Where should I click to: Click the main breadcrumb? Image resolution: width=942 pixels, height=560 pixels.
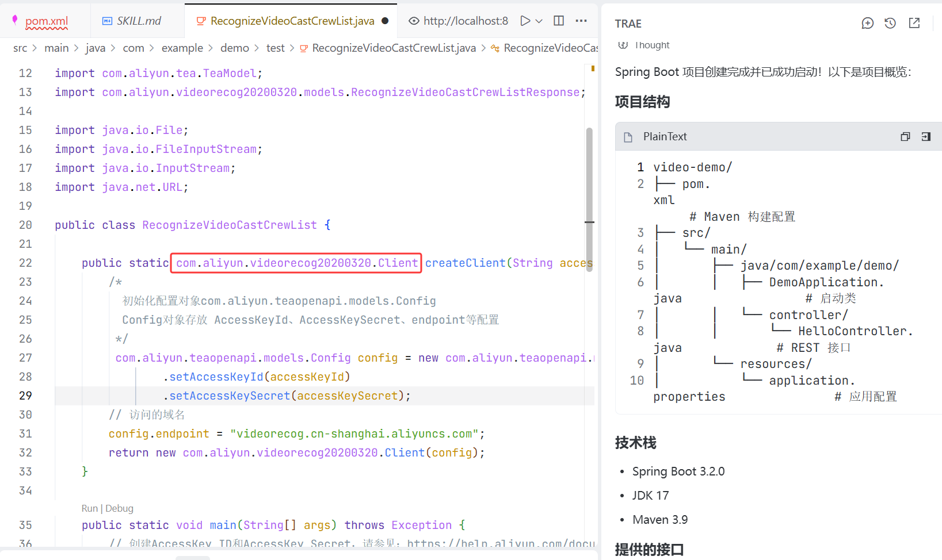point(56,48)
